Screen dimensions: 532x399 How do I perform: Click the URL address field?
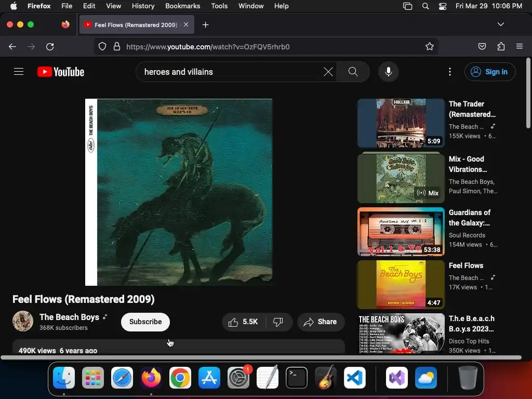(266, 46)
